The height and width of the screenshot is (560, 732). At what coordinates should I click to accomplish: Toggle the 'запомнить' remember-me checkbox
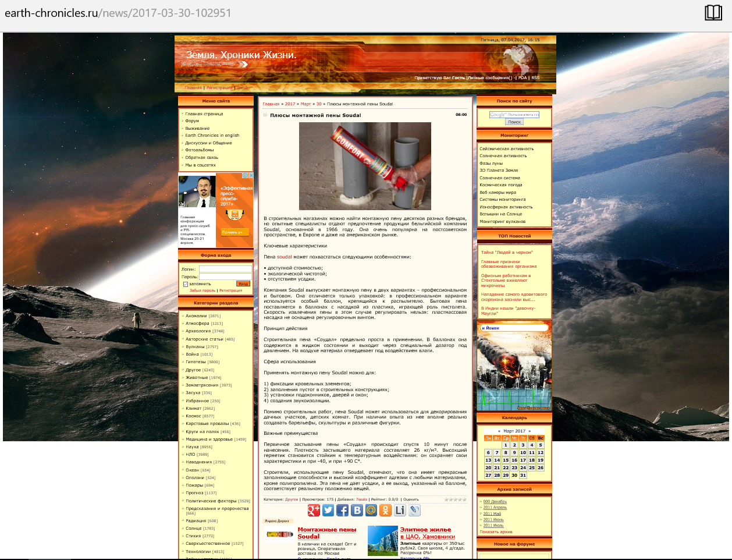pyautogui.click(x=186, y=284)
